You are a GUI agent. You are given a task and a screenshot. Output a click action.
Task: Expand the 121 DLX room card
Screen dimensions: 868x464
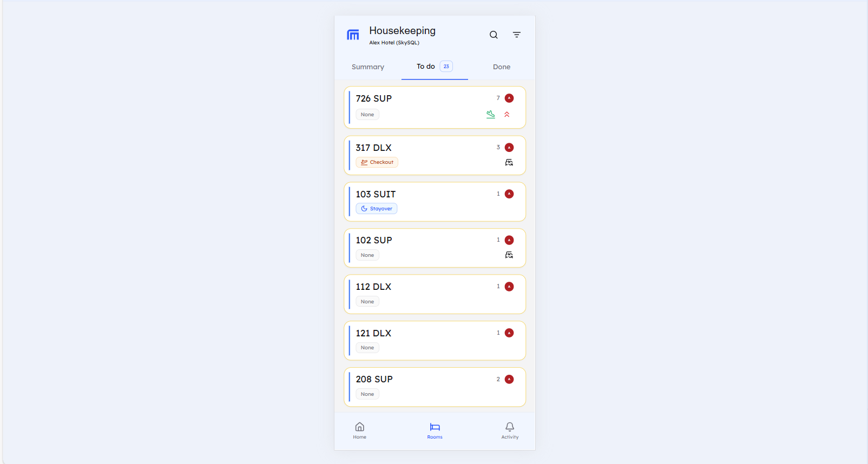click(435, 340)
